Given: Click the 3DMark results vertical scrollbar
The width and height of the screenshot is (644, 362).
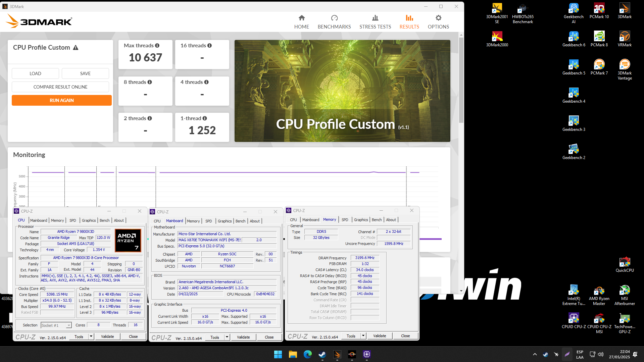Looking at the screenshot, I should coord(461,81).
